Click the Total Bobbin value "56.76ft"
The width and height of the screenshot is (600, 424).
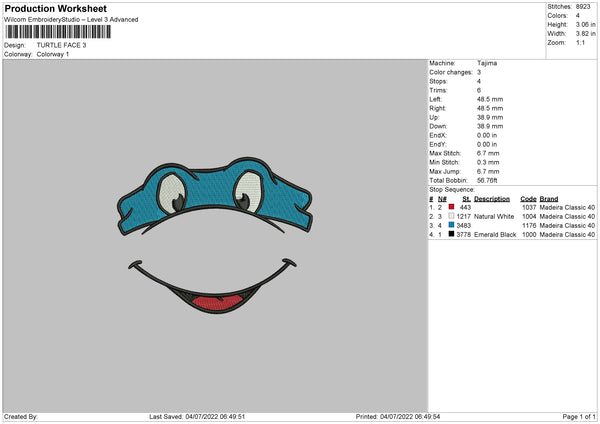point(487,180)
